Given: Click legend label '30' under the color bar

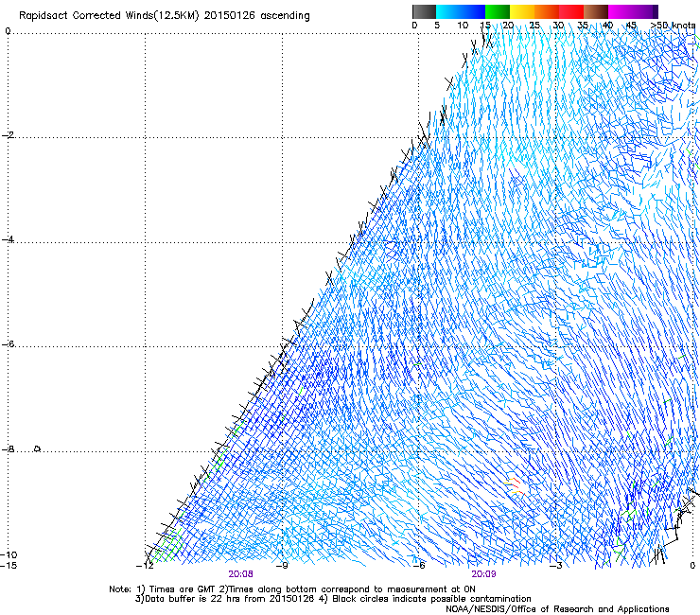Looking at the screenshot, I should 558,26.
